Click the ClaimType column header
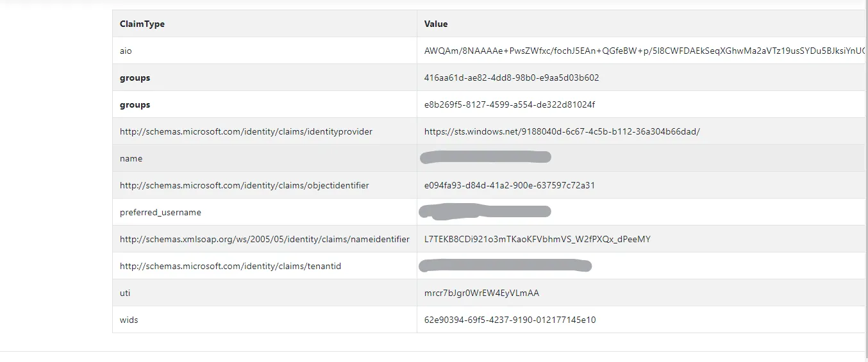Screen dimensions: 868x362 pos(142,24)
